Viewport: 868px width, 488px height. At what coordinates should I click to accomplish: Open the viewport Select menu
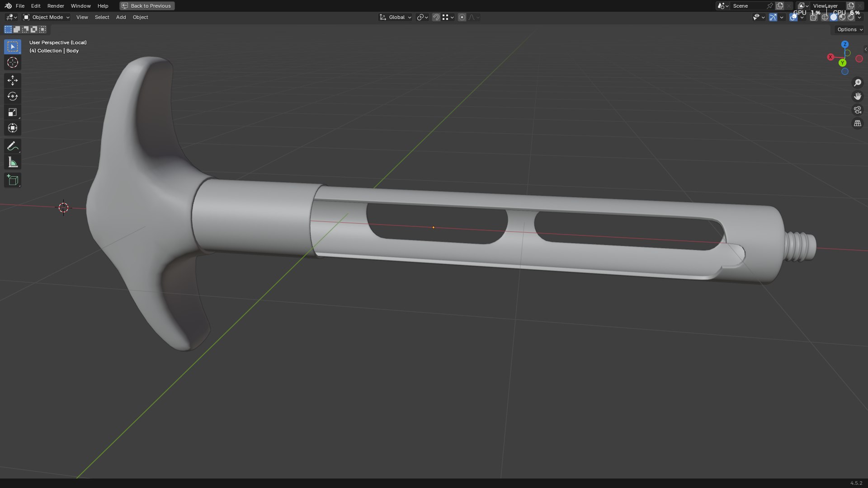click(102, 17)
